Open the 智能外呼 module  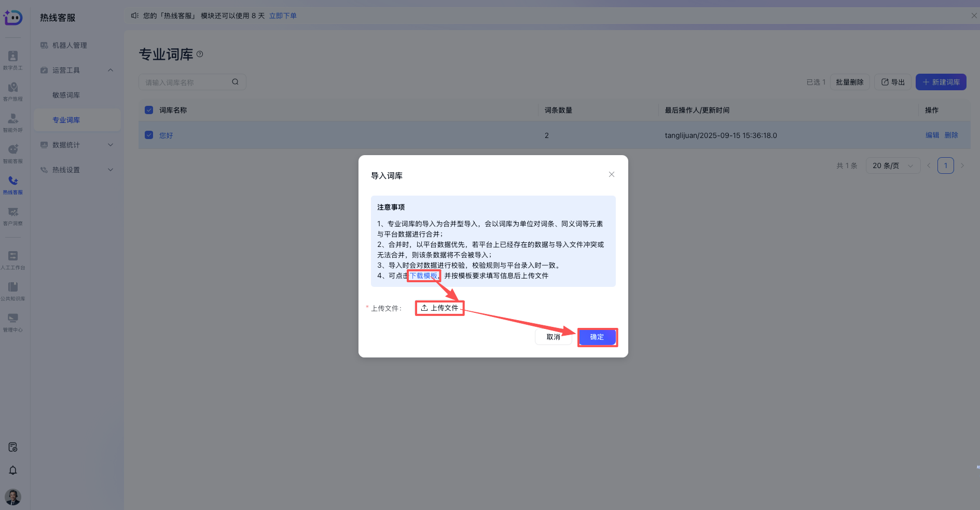13,122
